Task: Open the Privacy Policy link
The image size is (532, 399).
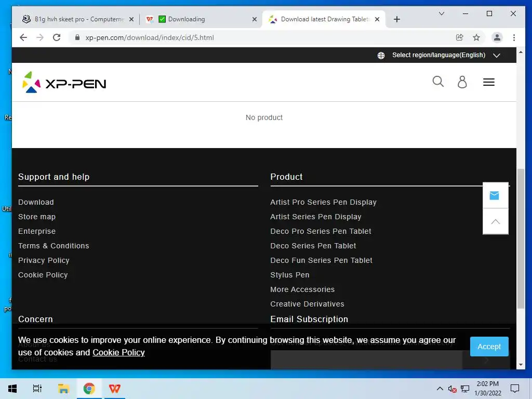Action: (x=44, y=261)
